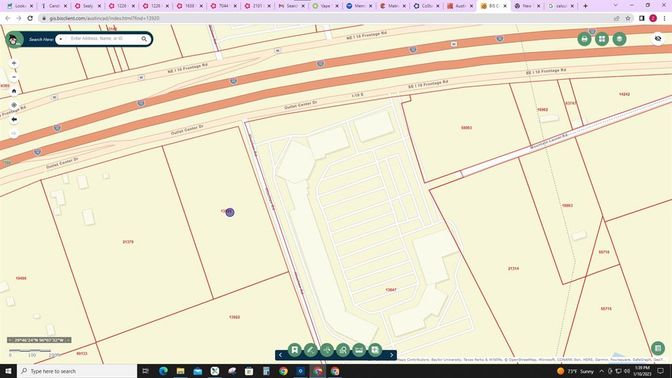
Task: Select the purple parcel marker on the map
Action: click(x=230, y=212)
